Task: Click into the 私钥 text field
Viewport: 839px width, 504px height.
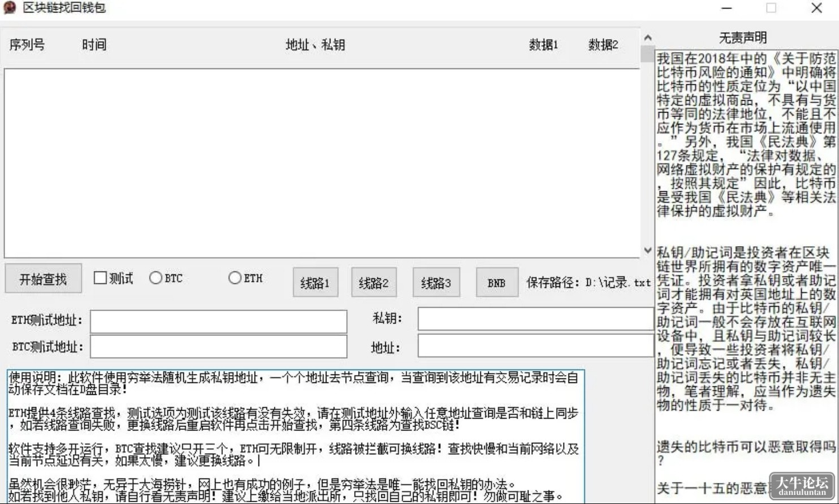Action: point(535,319)
